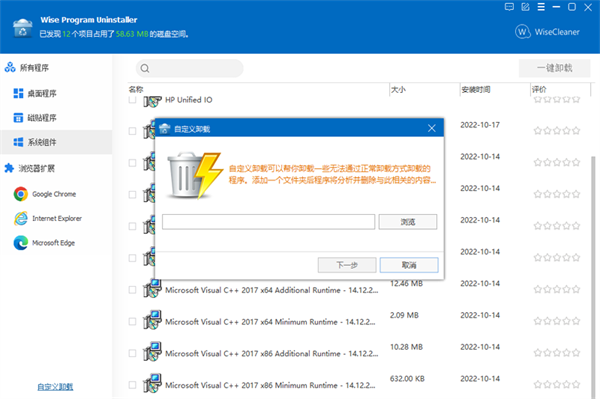
Task: Sort by the 评价 column header
Action: pyautogui.click(x=539, y=90)
